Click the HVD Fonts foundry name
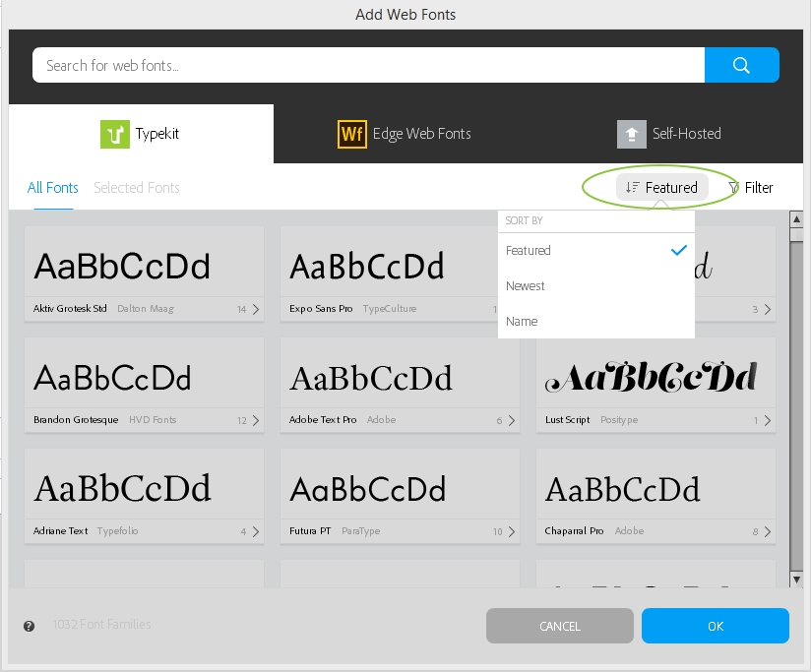811x672 pixels. 153,420
